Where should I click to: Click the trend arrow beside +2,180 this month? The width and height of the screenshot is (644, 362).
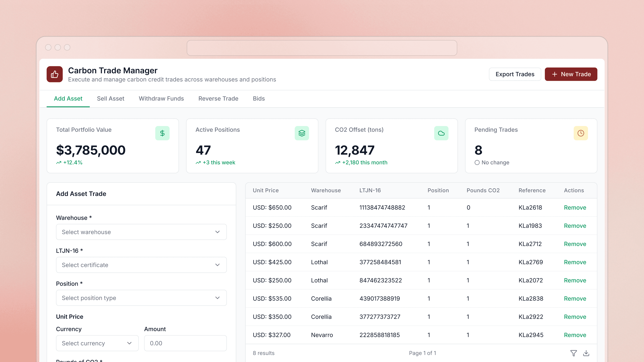pyautogui.click(x=338, y=163)
